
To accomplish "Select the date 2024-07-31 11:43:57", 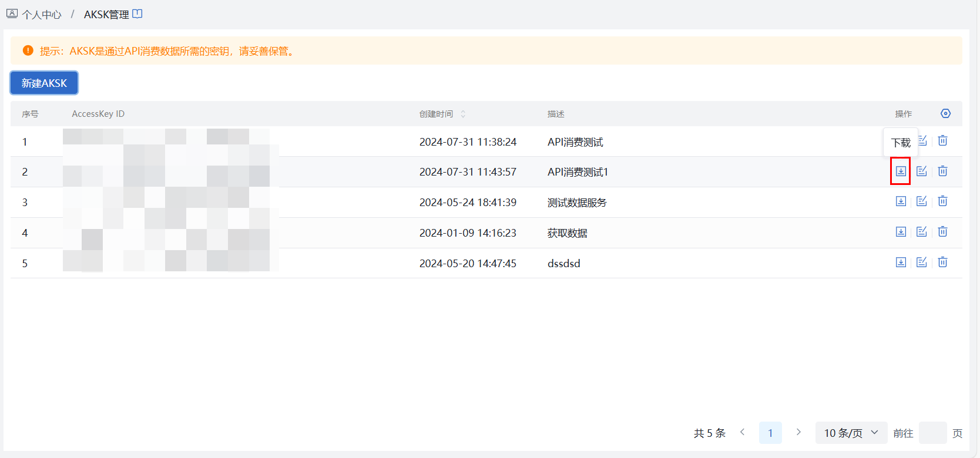I will 468,172.
